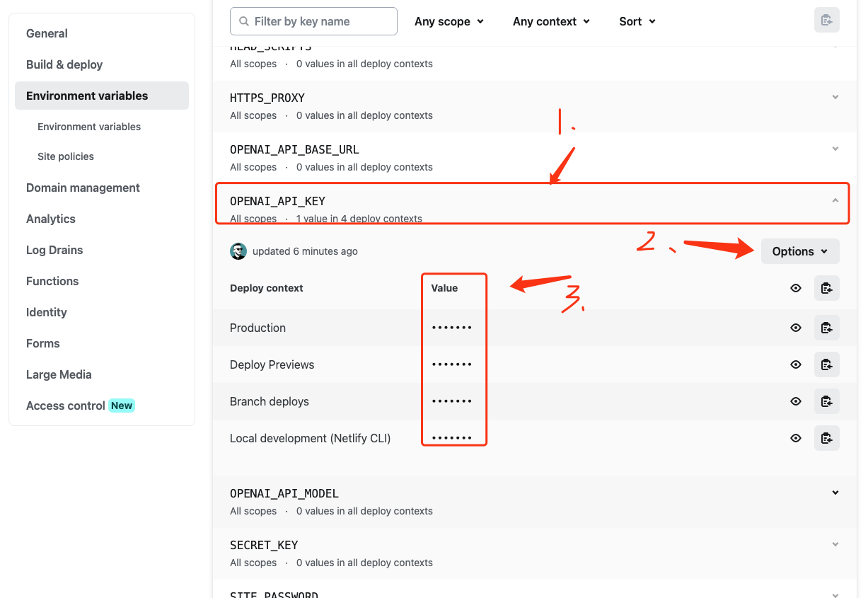Image resolution: width=868 pixels, height=598 pixels.
Task: Open the Any scope filter dropdown
Action: pyautogui.click(x=449, y=21)
